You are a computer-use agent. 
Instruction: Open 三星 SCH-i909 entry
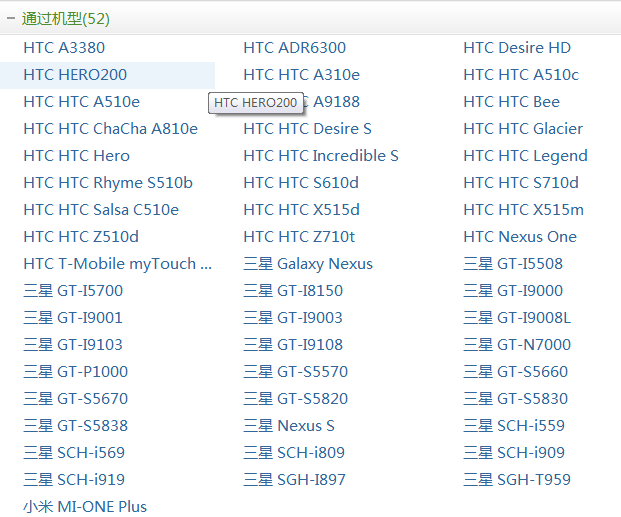tap(514, 452)
